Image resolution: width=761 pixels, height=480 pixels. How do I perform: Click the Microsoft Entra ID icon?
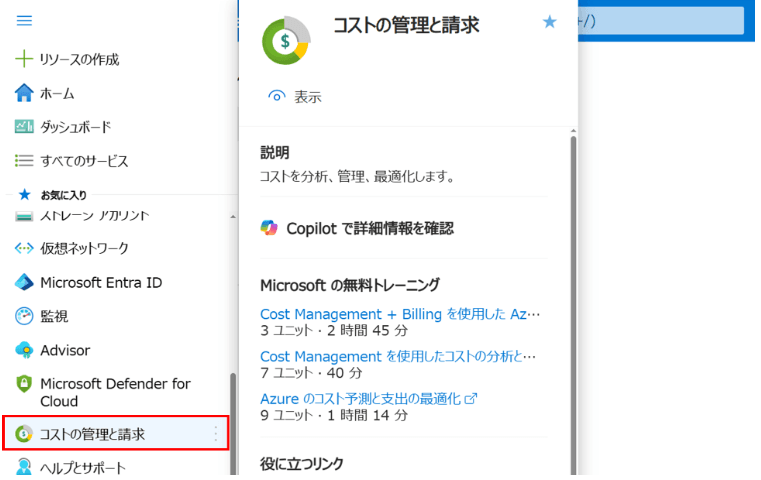[24, 282]
